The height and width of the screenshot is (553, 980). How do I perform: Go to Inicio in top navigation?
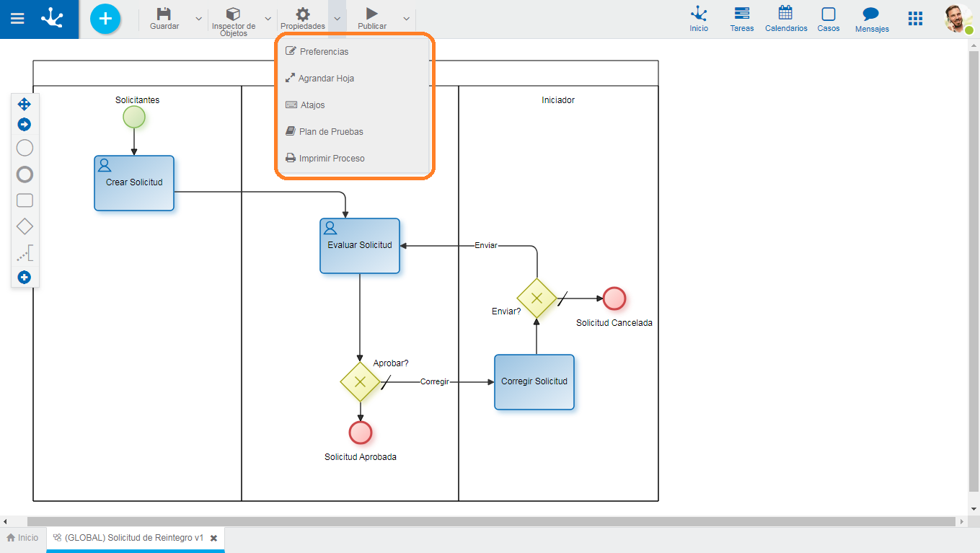coord(699,19)
